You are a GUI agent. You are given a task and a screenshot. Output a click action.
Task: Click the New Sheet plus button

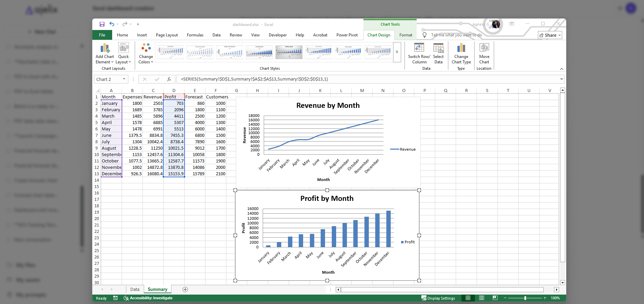(185, 289)
